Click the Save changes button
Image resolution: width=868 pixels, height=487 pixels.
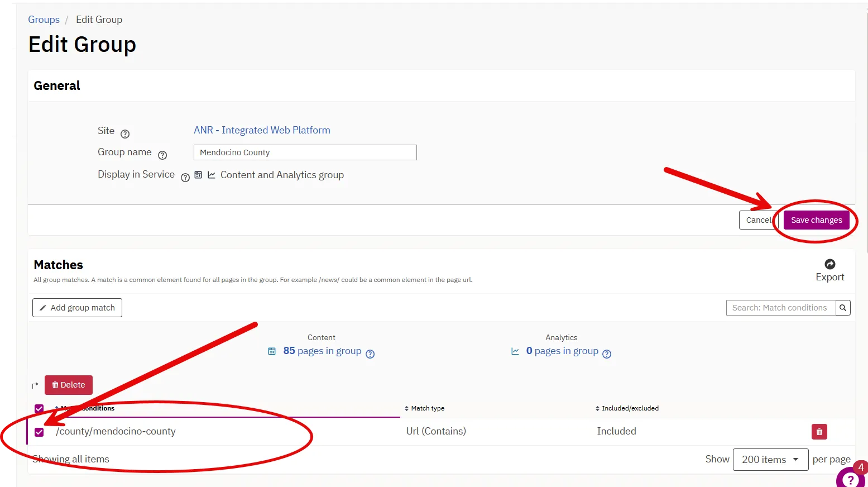(x=816, y=219)
